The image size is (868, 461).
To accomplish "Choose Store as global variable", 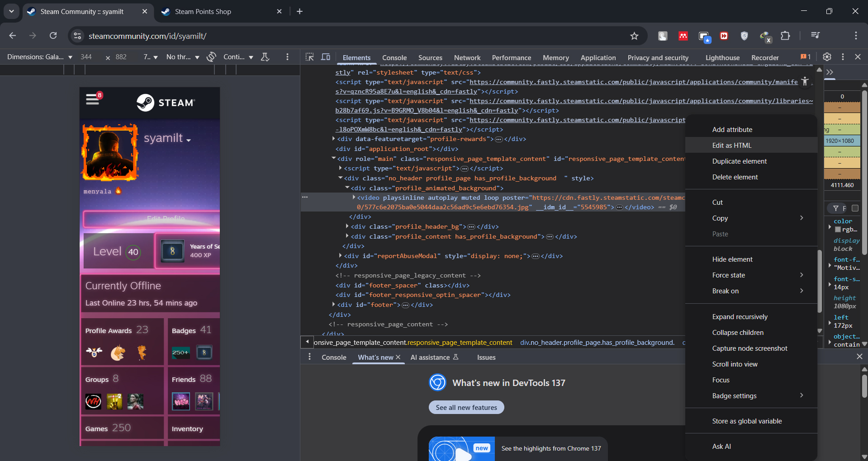I will (751, 421).
